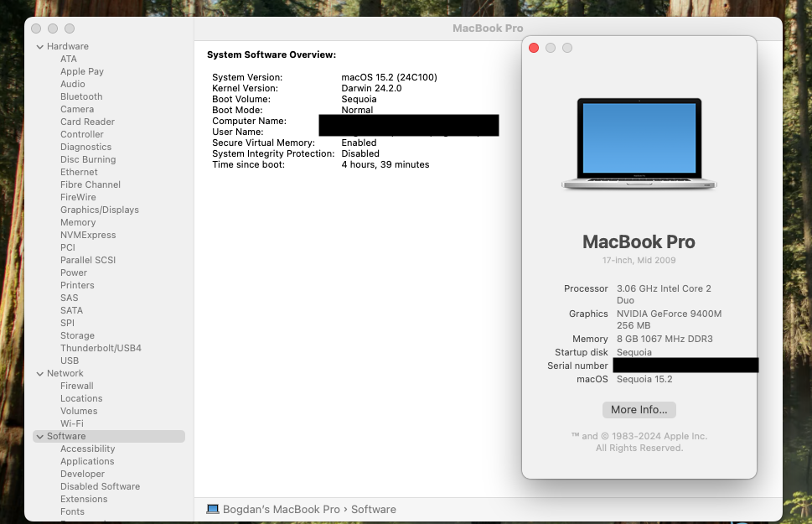Viewport: 812px width, 524px height.
Task: Show Ethernet hardware info
Action: pyautogui.click(x=79, y=172)
